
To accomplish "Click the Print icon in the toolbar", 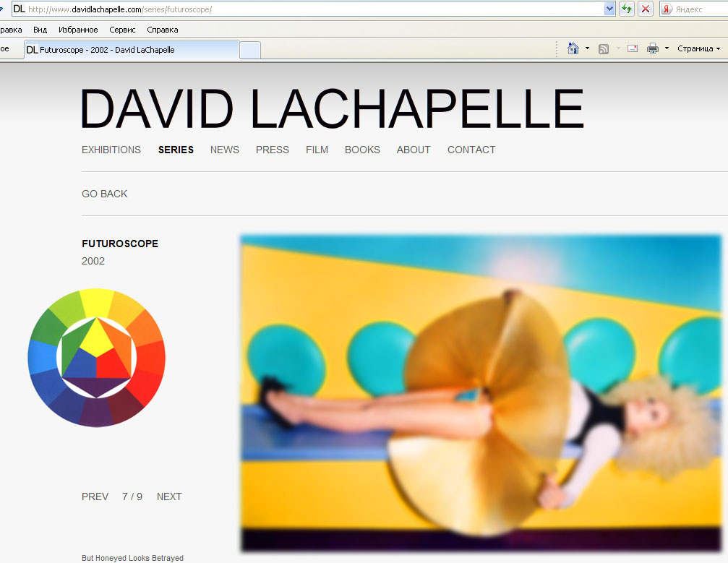I will point(653,48).
